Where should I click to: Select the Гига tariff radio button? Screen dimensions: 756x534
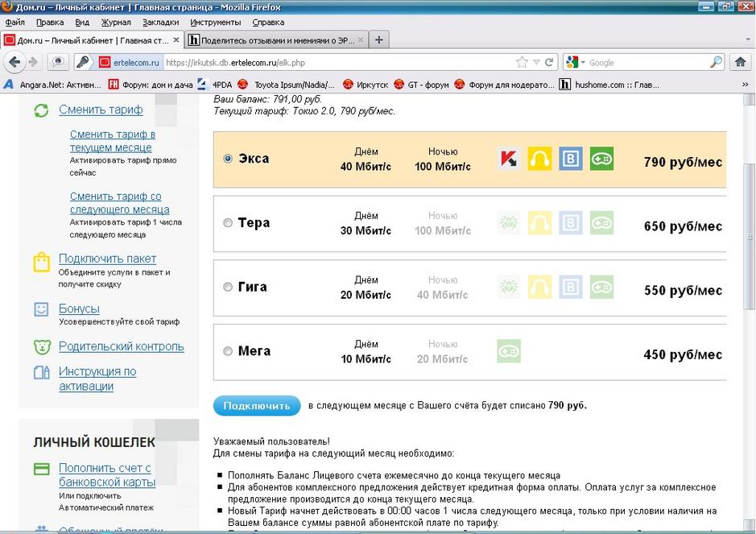[x=228, y=287]
